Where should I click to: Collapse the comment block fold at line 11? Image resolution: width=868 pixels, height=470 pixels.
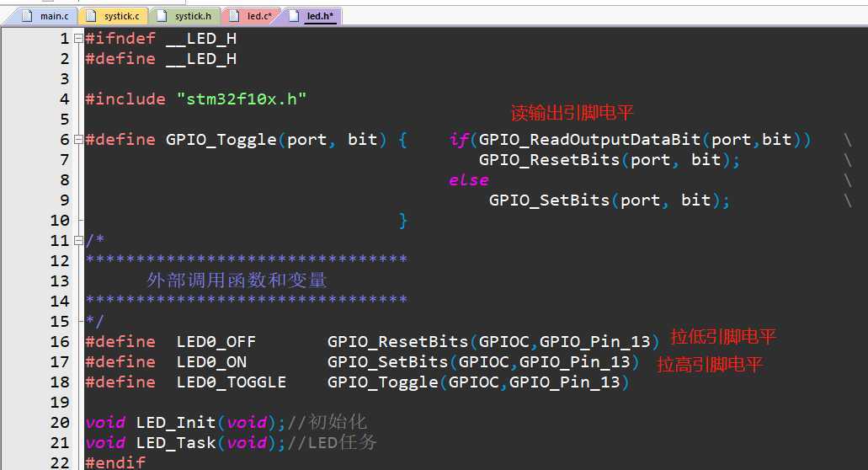point(78,240)
